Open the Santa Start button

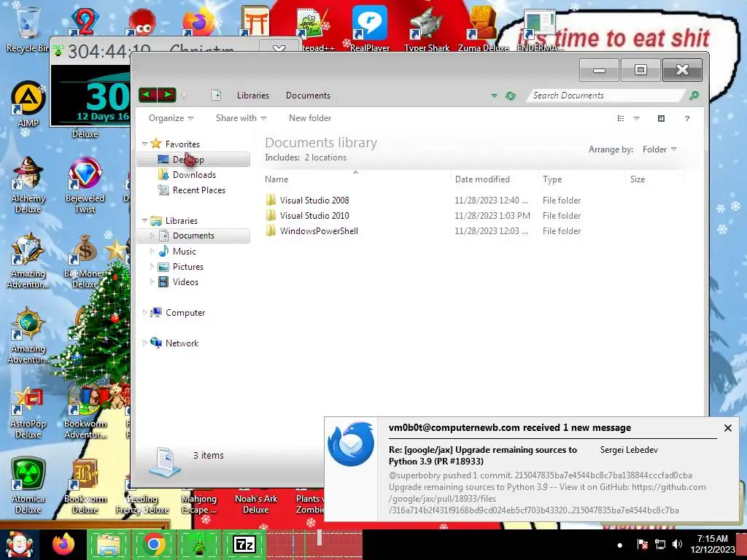(x=19, y=544)
